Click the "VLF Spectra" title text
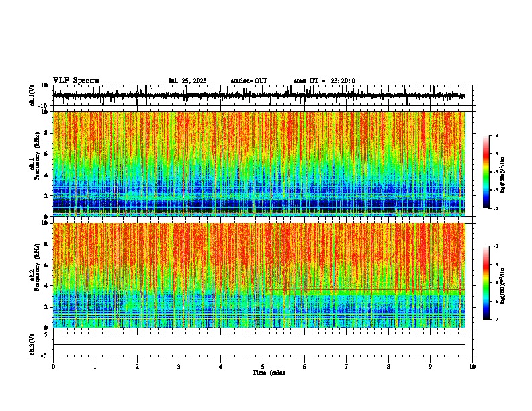The width and height of the screenshot is (532, 411). 76,81
